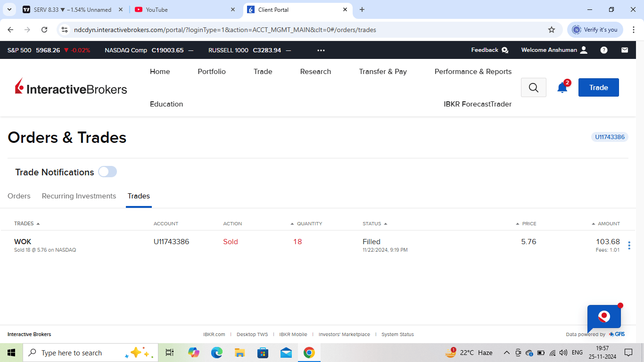Click the S&P 500 ticker quote
Viewport: 644px width, 362px height.
(49, 50)
